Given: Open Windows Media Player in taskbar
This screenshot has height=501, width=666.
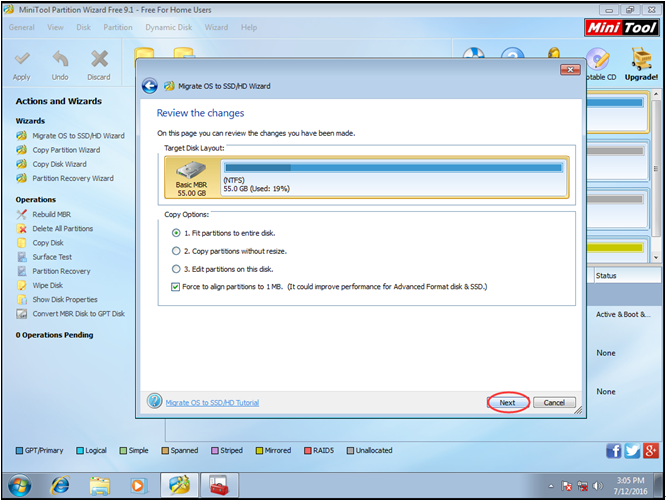Looking at the screenshot, I should pyautogui.click(x=138, y=485).
